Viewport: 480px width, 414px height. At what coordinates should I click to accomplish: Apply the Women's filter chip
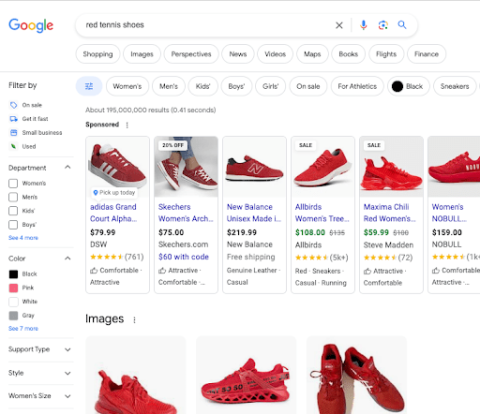(127, 86)
